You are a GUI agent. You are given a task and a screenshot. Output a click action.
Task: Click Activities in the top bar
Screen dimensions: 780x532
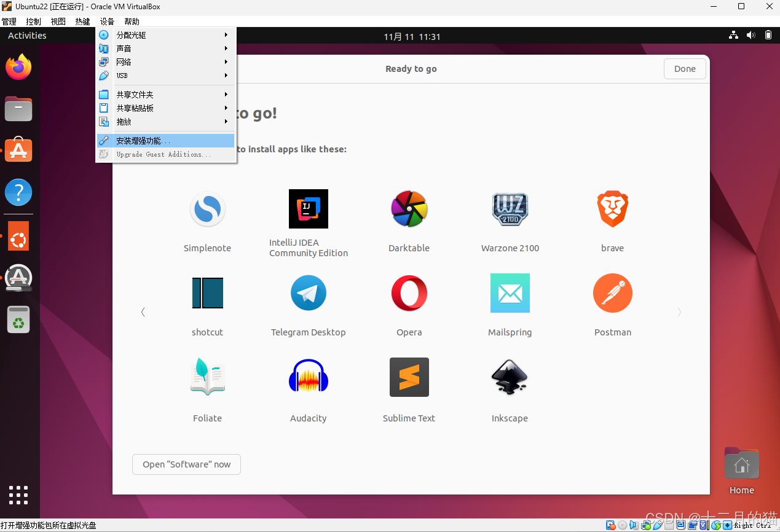click(x=27, y=36)
